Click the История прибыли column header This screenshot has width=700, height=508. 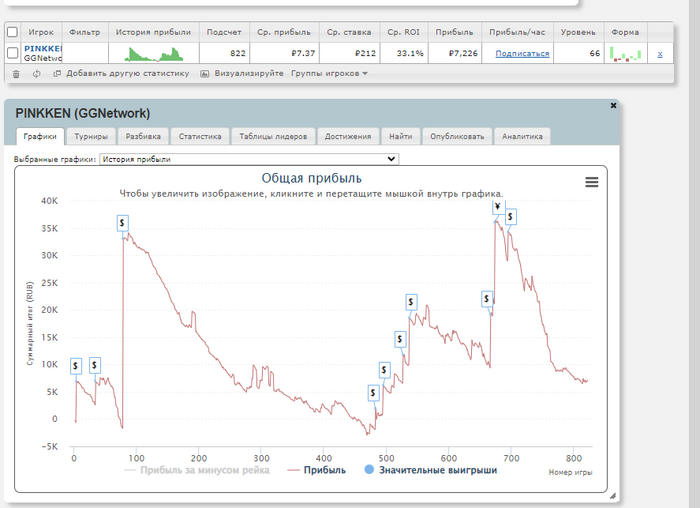coord(154,32)
